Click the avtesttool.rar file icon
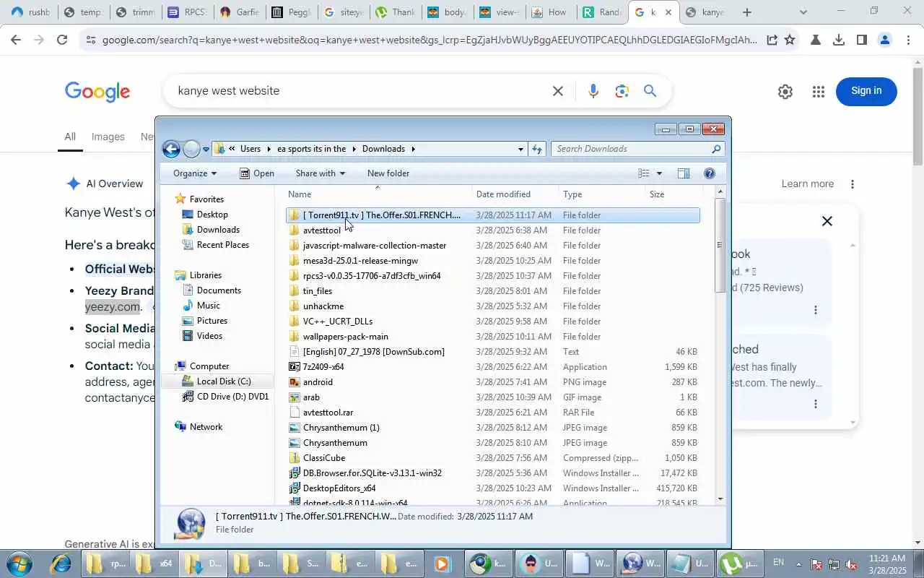Screen dimensions: 924x578 pyautogui.click(x=294, y=413)
